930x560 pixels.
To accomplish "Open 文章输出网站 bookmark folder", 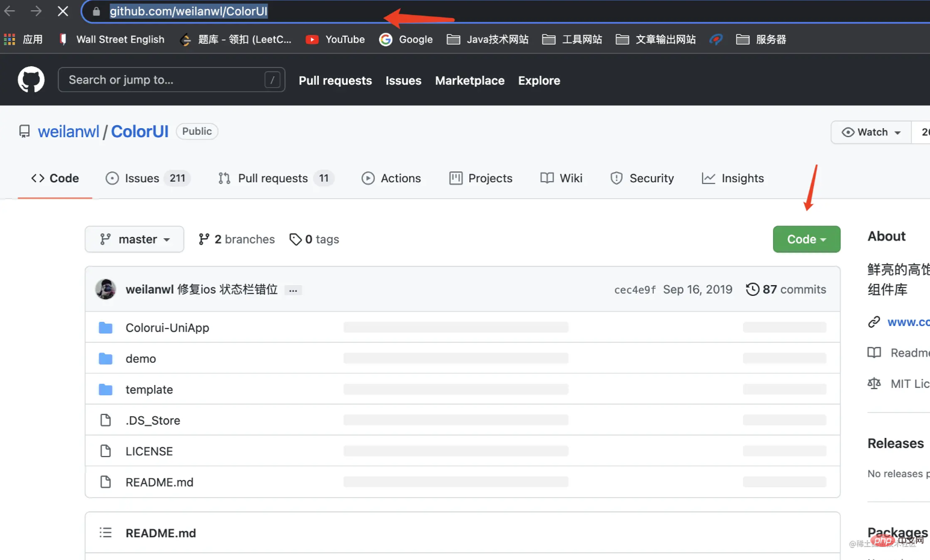I will 656,39.
